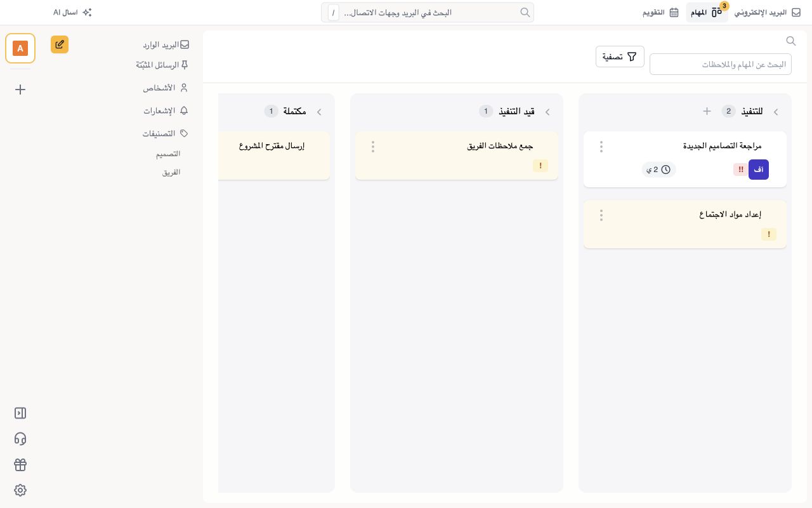The height and width of the screenshot is (508, 812).
Task: Click the count badge of للتنفيذ column
Action: tap(728, 111)
